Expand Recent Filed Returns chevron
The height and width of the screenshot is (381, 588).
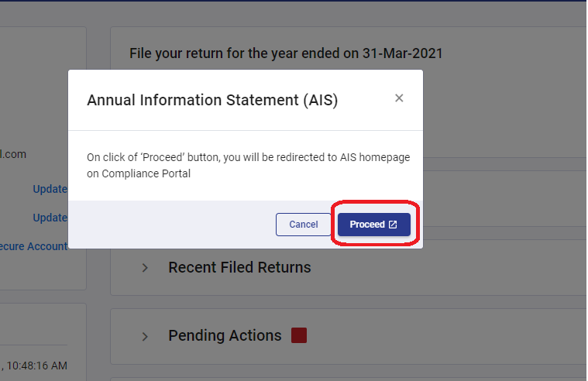144,268
